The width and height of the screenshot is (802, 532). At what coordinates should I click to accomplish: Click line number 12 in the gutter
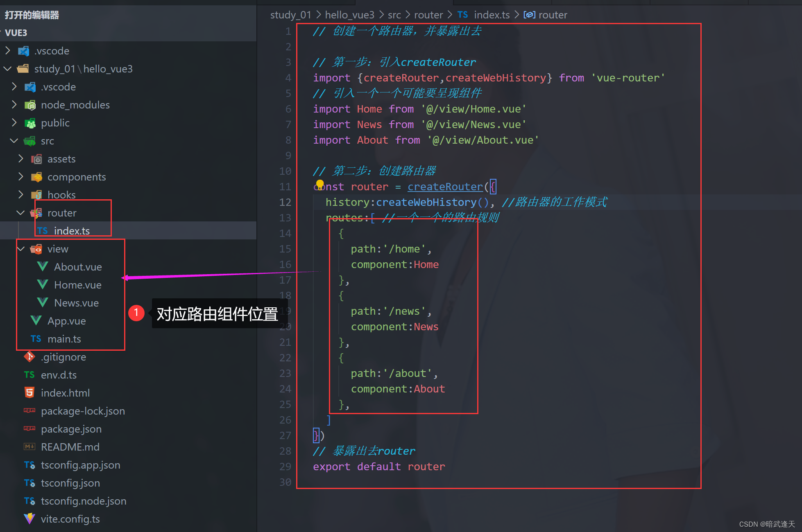[x=285, y=202]
